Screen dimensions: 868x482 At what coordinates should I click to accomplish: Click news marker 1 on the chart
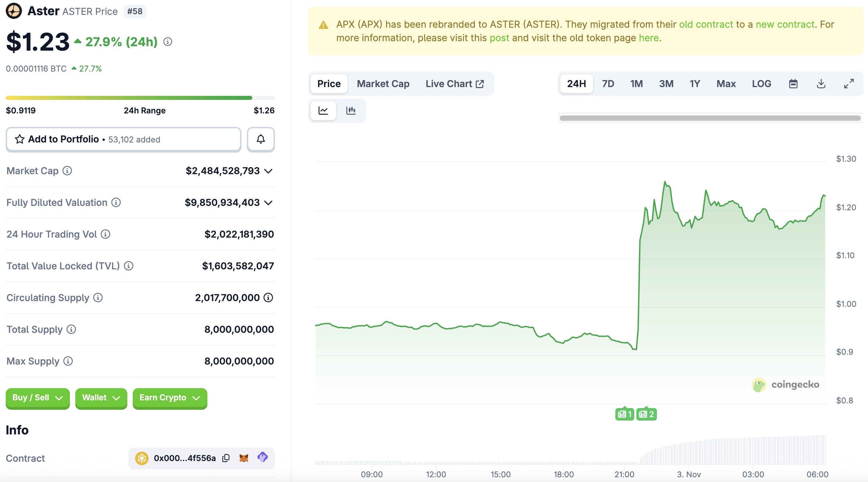pos(624,413)
